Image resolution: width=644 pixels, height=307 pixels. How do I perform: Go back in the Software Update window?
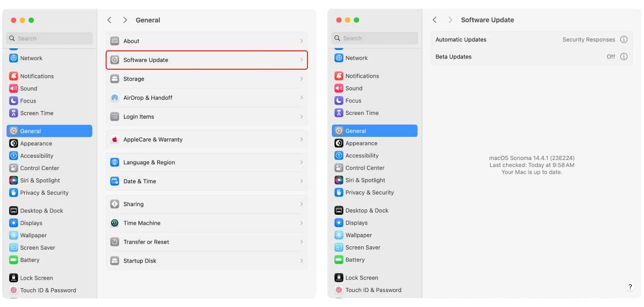pyautogui.click(x=435, y=20)
